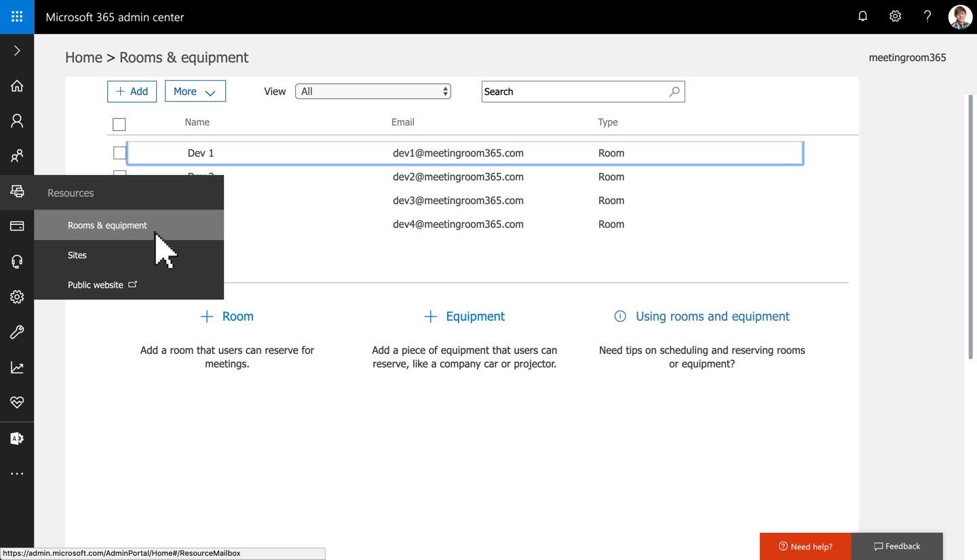Go to Home from the sidebar icon
The width and height of the screenshot is (977, 560).
[x=17, y=85]
